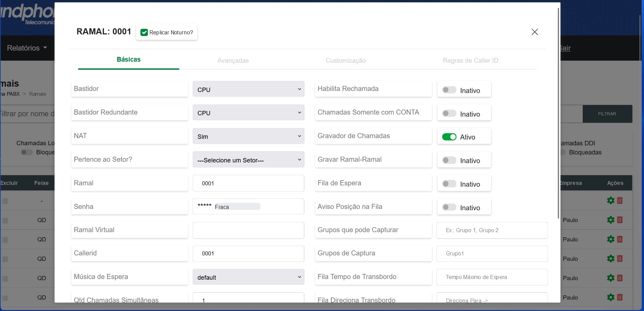The width and height of the screenshot is (644, 311).
Task: Open the Customização tab
Action: pos(346,61)
